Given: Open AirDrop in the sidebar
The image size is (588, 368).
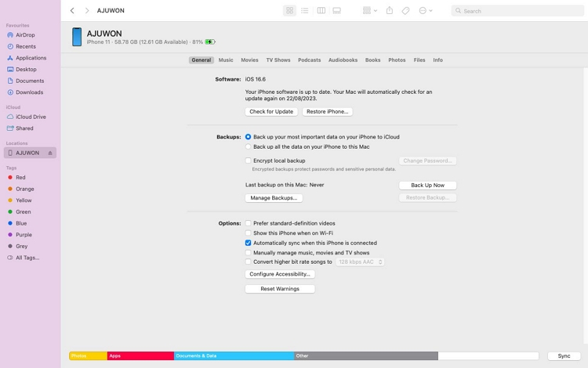Looking at the screenshot, I should pyautogui.click(x=26, y=34).
